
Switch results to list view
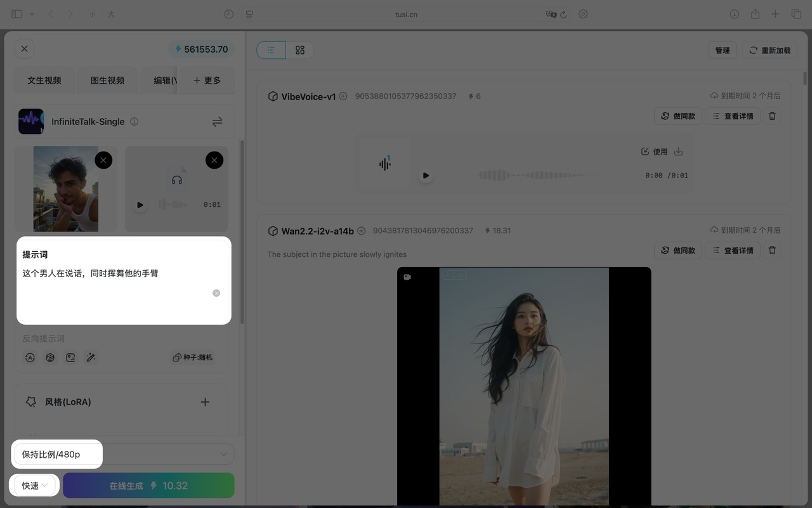[x=271, y=50]
